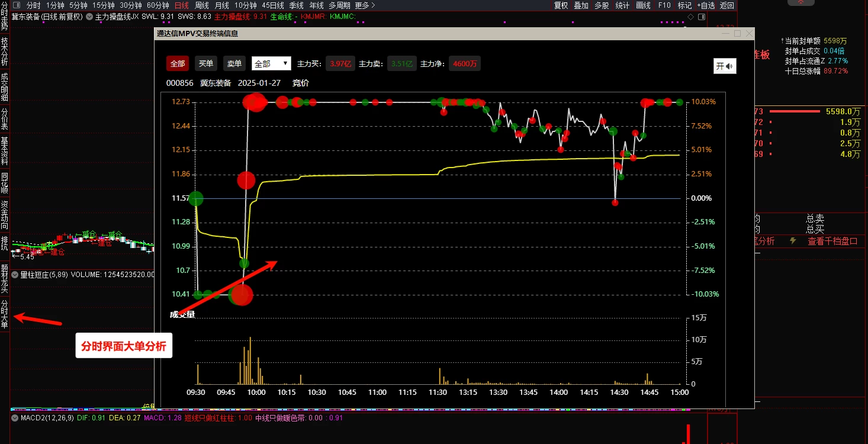The image size is (868, 444).
Task: Click the 统计 toolbar button
Action: 622,5
